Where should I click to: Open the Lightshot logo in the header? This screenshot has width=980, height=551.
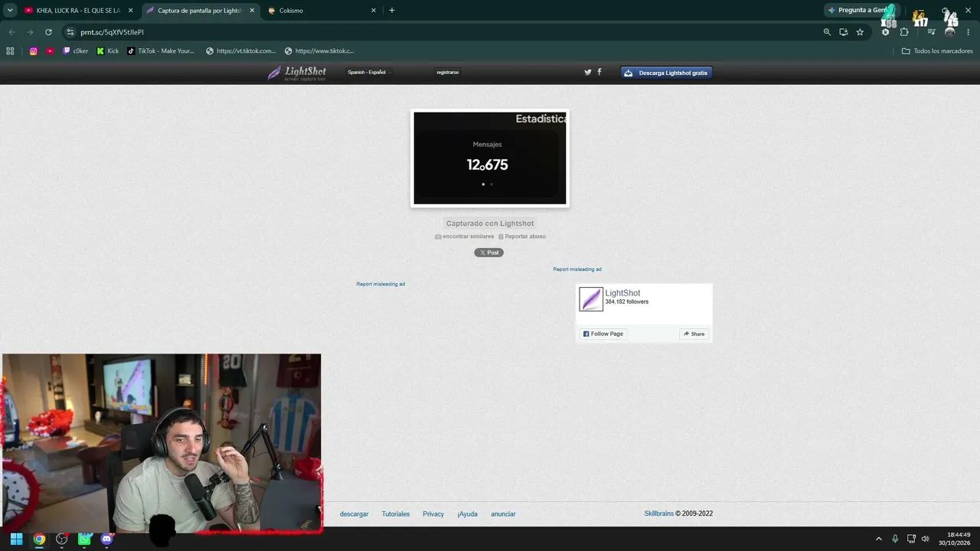[x=296, y=73]
